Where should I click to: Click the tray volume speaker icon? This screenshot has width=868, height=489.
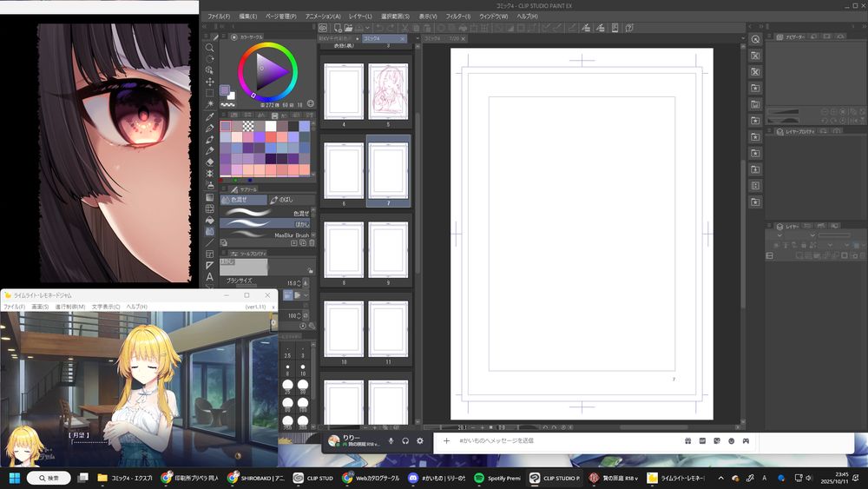tap(808, 478)
